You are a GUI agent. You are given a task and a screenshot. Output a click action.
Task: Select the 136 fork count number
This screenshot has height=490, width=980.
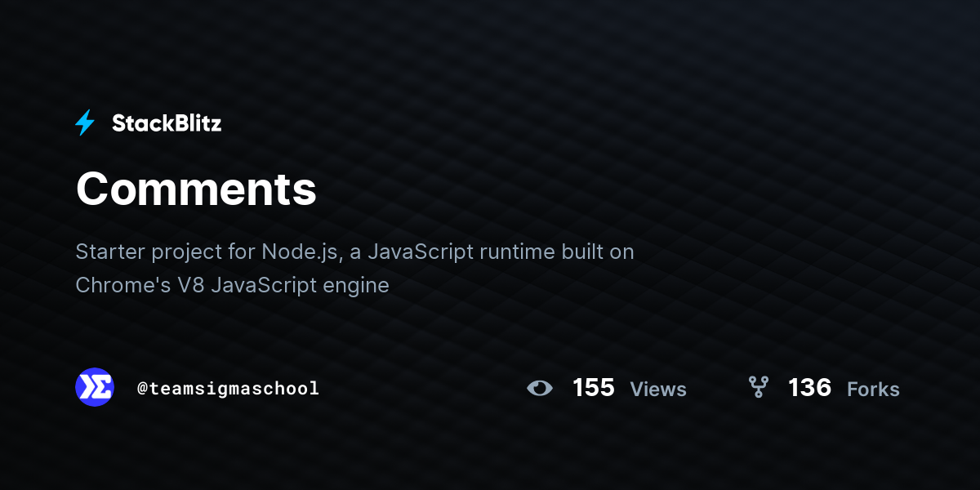[x=809, y=388]
